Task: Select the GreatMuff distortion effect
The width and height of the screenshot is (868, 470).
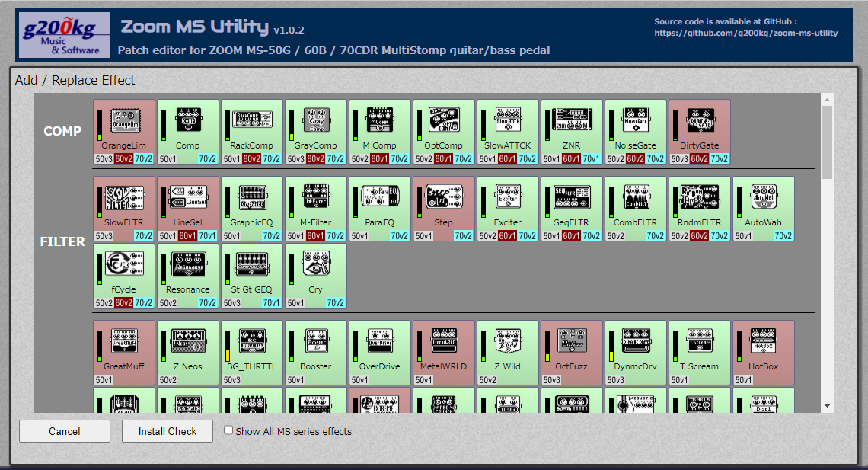Action: coord(124,353)
